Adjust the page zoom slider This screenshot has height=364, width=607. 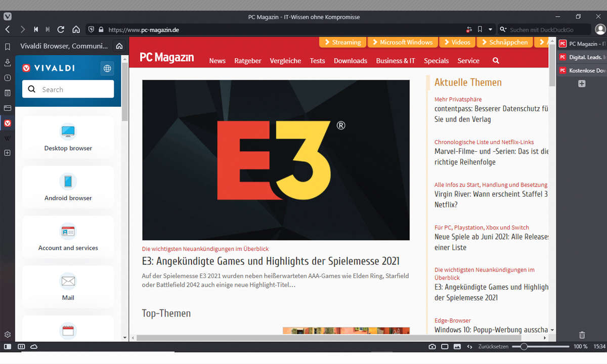(x=541, y=347)
